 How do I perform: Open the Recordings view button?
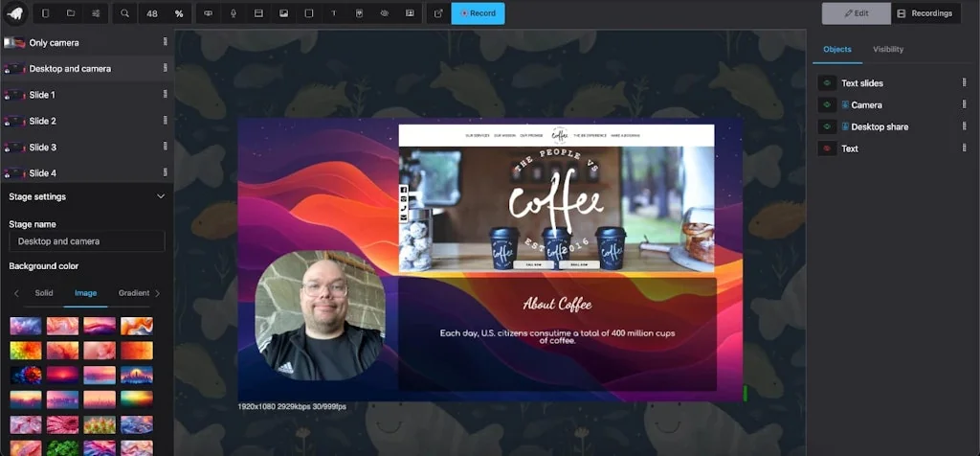(924, 13)
